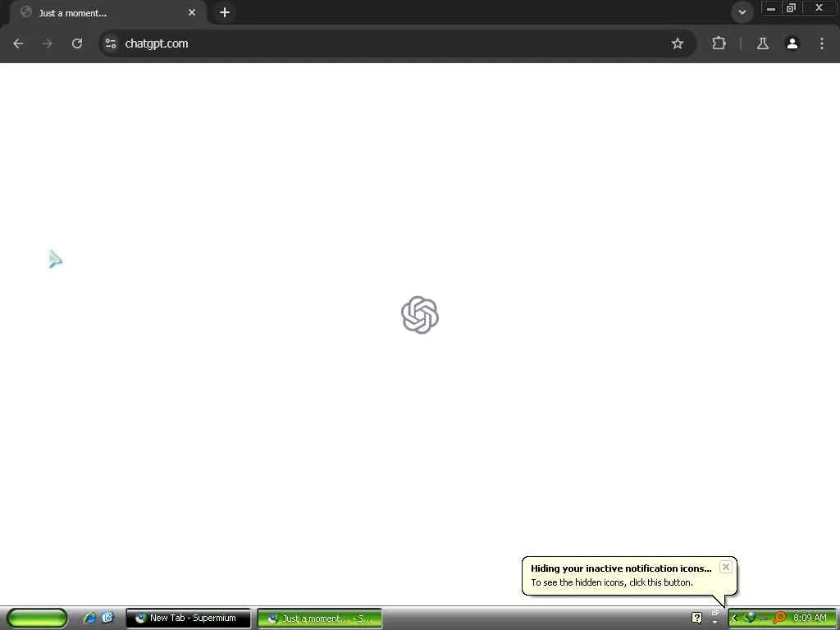Click the orange magnifier tray icon
Viewport: 840px width, 630px height.
click(x=779, y=618)
